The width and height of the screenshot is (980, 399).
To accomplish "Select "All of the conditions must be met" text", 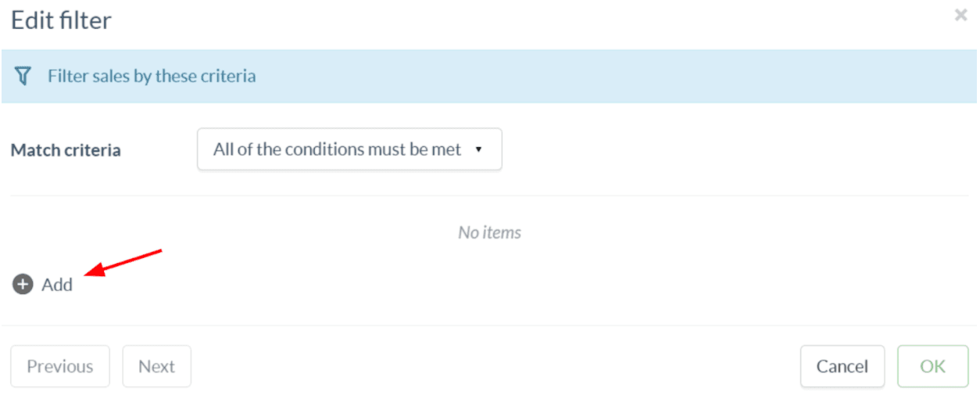I will 337,149.
